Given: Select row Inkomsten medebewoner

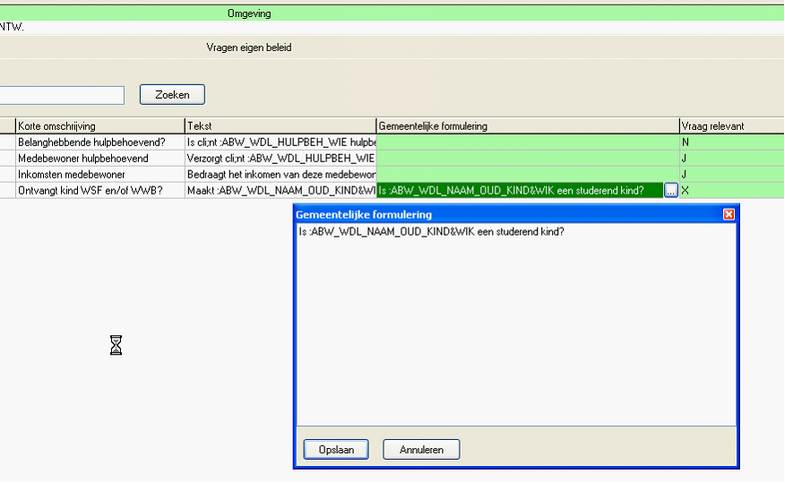Looking at the screenshot, I should coord(100,174).
